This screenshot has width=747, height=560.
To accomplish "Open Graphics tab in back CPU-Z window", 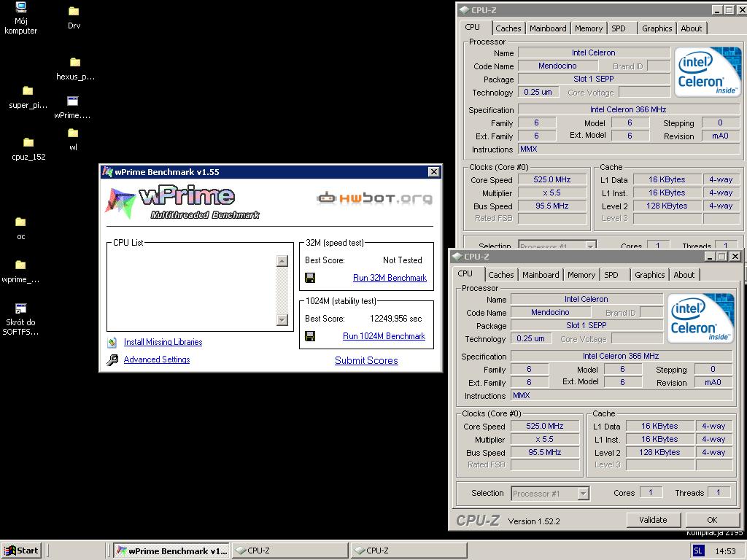I will click(x=657, y=28).
